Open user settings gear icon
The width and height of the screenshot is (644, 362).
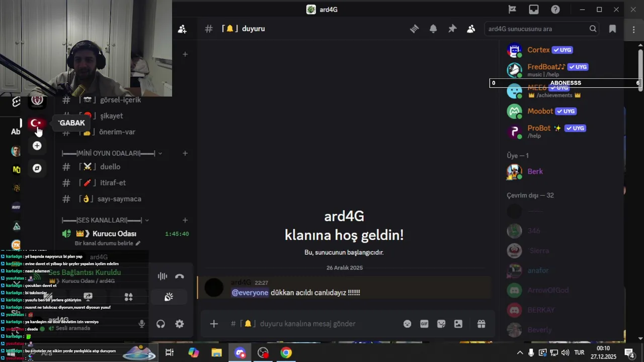coord(180,324)
